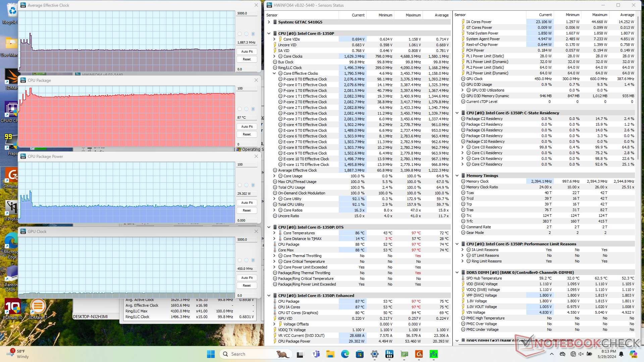The height and width of the screenshot is (362, 644).
Task: Open Microsoft Edge from the taskbar
Action: [x=345, y=354]
